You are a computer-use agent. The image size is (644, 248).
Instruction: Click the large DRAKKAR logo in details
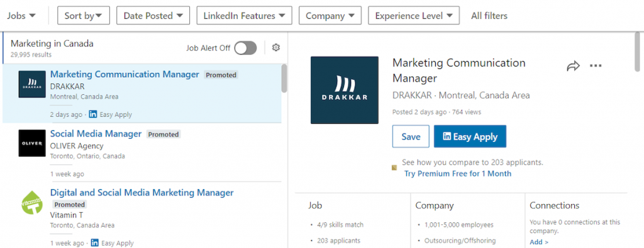pyautogui.click(x=344, y=90)
